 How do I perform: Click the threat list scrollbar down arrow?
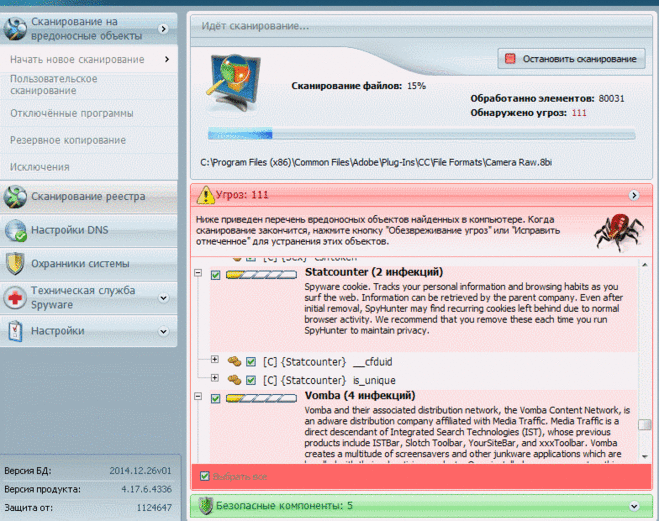coord(645,455)
